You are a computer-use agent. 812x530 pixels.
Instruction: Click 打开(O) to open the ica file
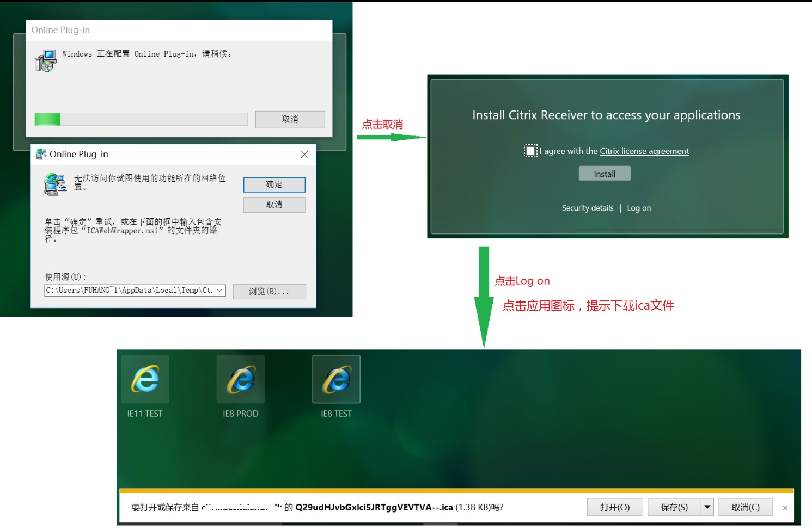pos(615,507)
